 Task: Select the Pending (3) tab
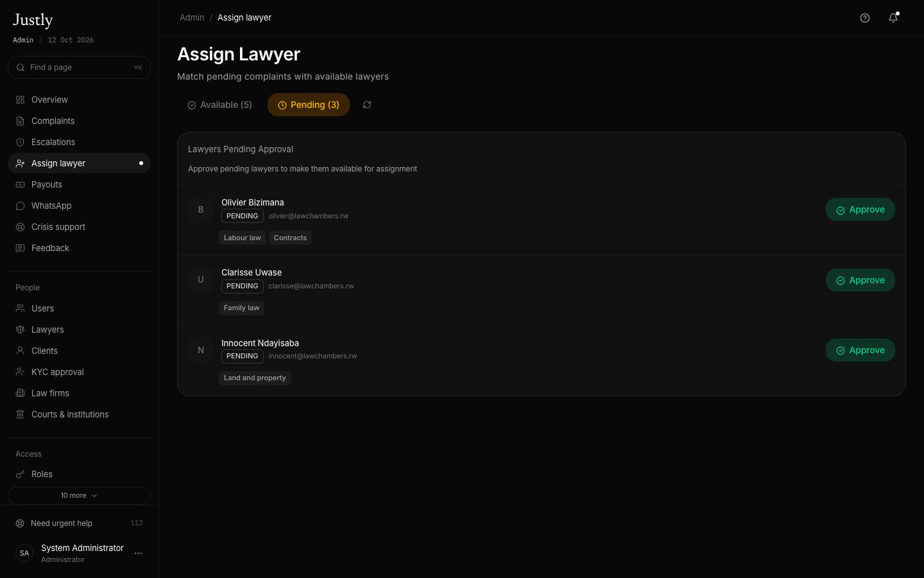(x=309, y=105)
